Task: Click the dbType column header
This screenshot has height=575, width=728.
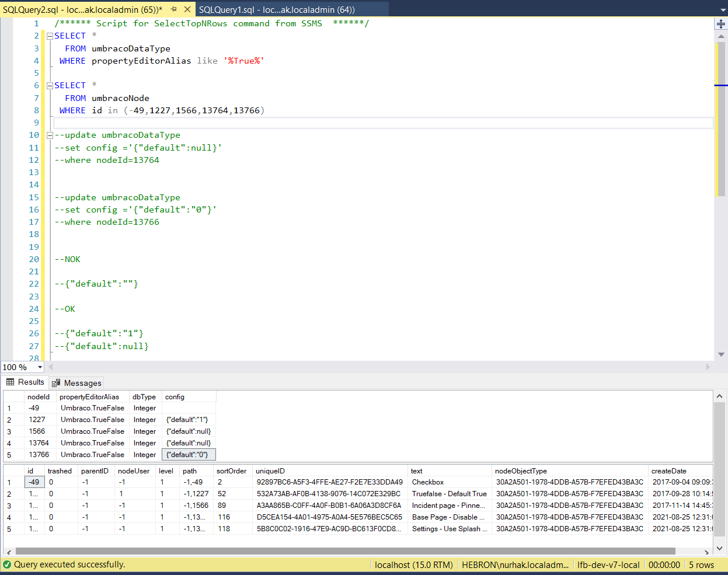Action: (145, 397)
